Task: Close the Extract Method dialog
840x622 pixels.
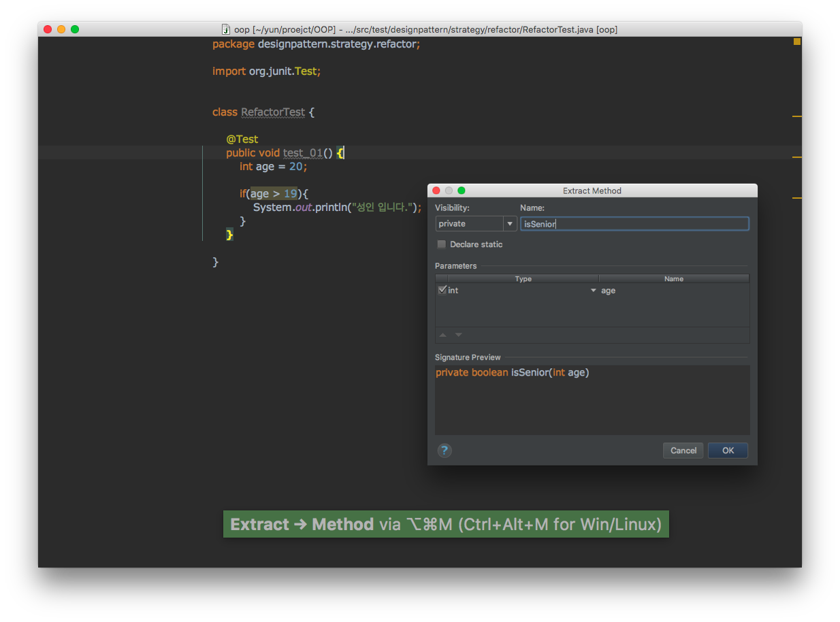Action: pos(436,191)
